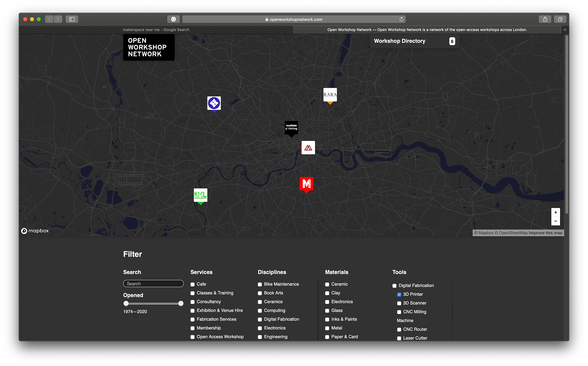Image resolution: width=588 pixels, height=366 pixels.
Task: Open a new tab with plus icon
Action: pos(565,30)
